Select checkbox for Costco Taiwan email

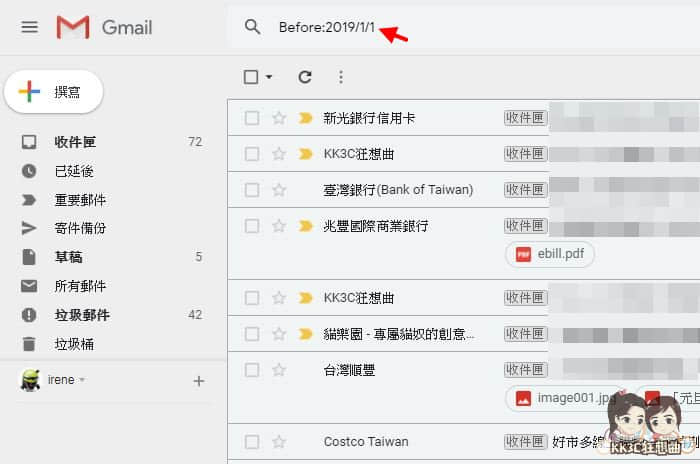click(x=252, y=442)
